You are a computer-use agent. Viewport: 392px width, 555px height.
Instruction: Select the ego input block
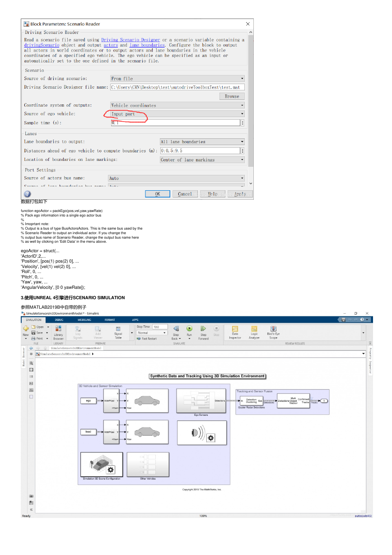click(x=89, y=400)
